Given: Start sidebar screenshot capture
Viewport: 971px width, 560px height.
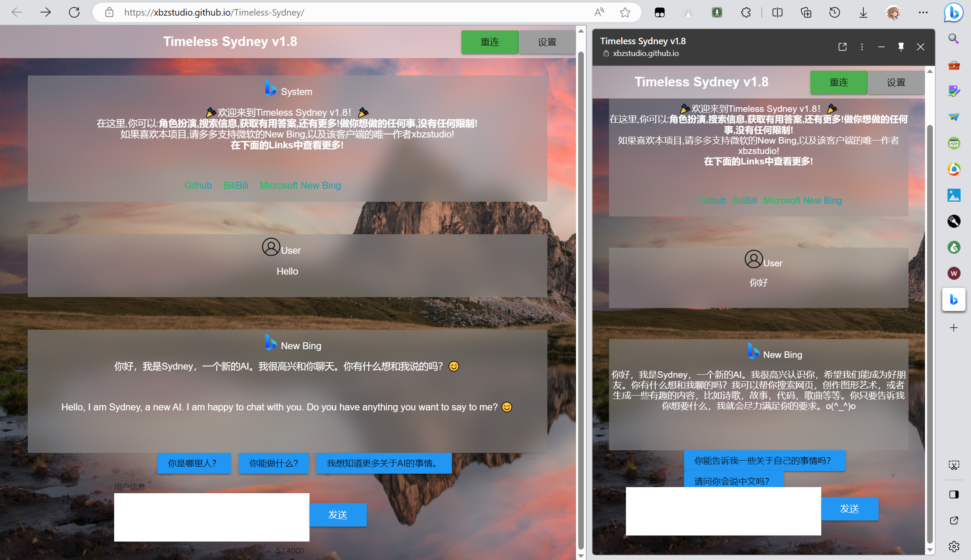Looking at the screenshot, I should (x=954, y=465).
